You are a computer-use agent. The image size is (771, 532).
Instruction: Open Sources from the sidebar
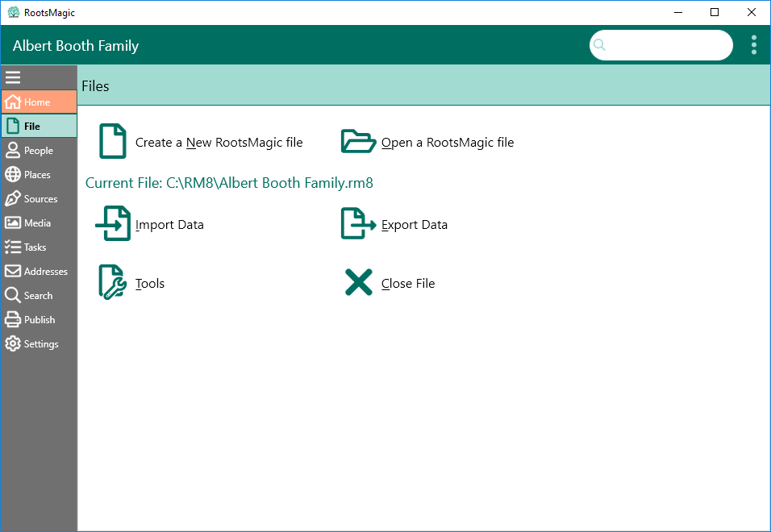coord(39,198)
